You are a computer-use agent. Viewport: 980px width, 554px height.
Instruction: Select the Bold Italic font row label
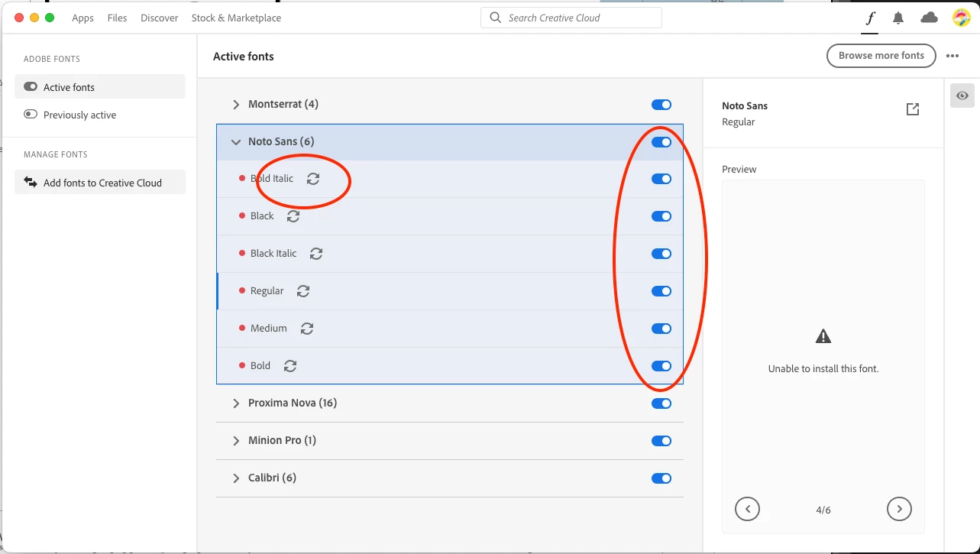272,179
